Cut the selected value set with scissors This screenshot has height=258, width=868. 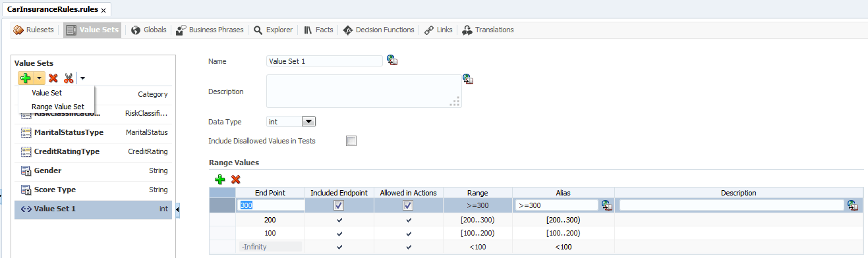[68, 78]
